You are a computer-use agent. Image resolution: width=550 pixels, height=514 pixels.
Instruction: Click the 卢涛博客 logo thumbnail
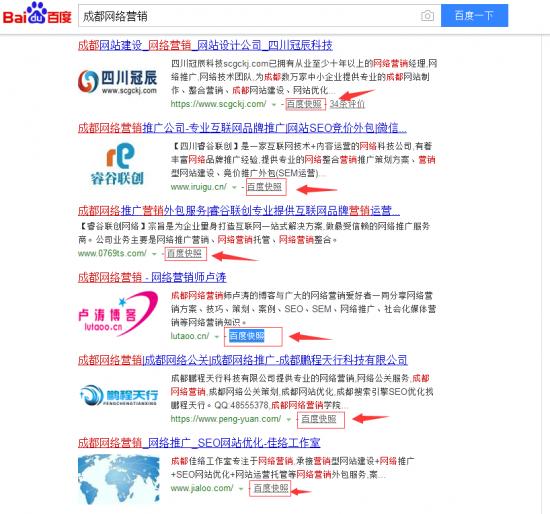(118, 313)
